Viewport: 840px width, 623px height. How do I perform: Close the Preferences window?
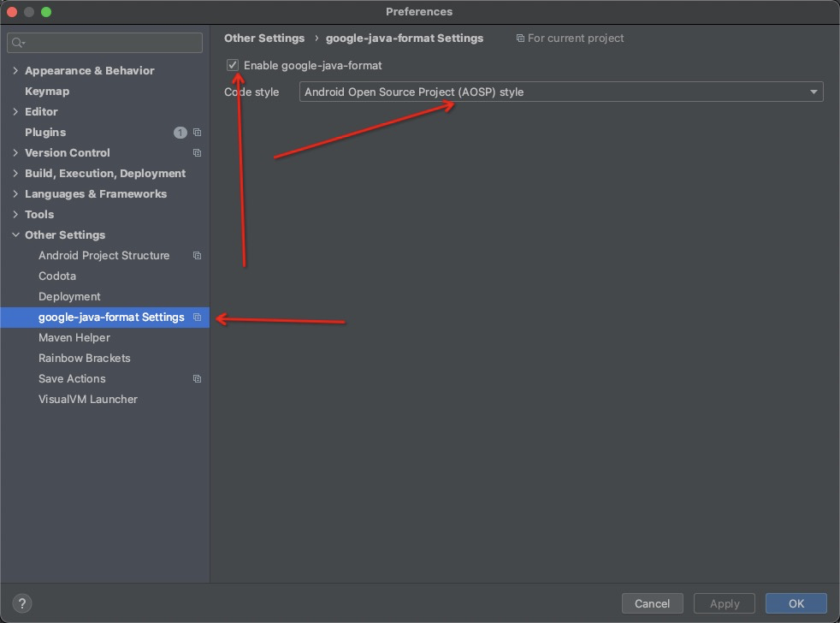(x=12, y=12)
